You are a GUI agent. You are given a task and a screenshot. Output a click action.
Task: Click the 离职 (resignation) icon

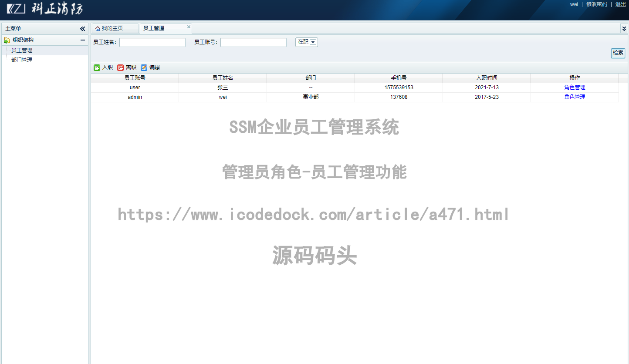(121, 67)
